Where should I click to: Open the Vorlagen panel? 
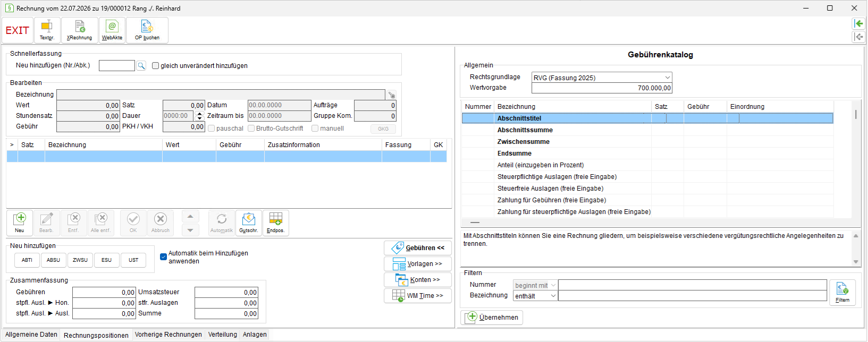[418, 264]
